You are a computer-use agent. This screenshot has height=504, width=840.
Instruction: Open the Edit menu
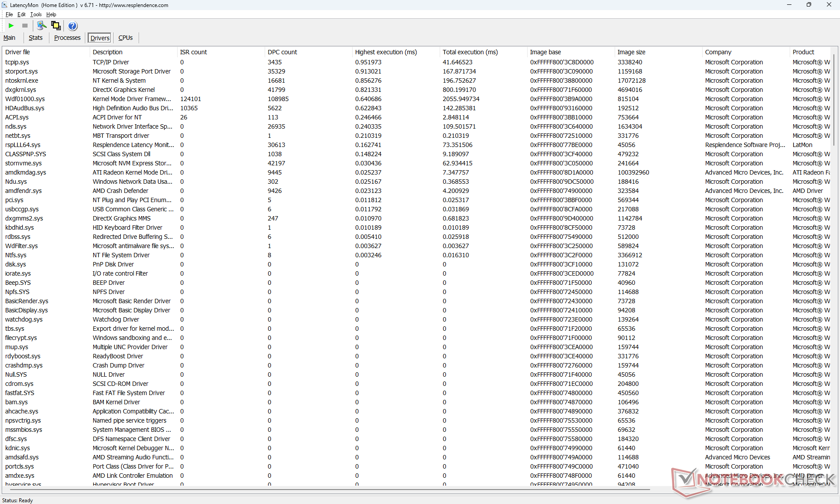pyautogui.click(x=21, y=14)
